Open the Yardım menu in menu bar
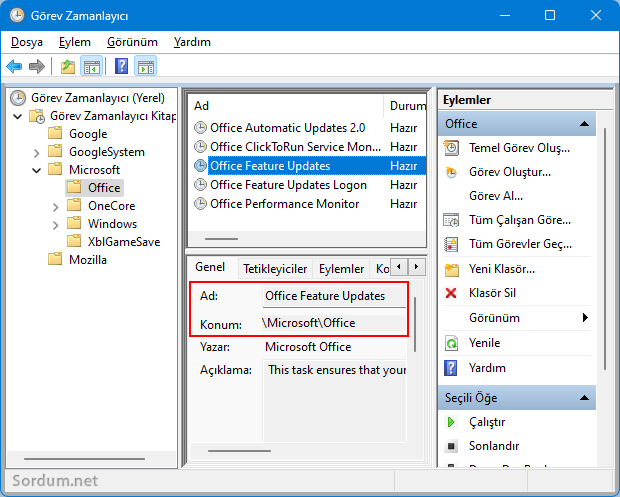620x497 pixels. 192,42
